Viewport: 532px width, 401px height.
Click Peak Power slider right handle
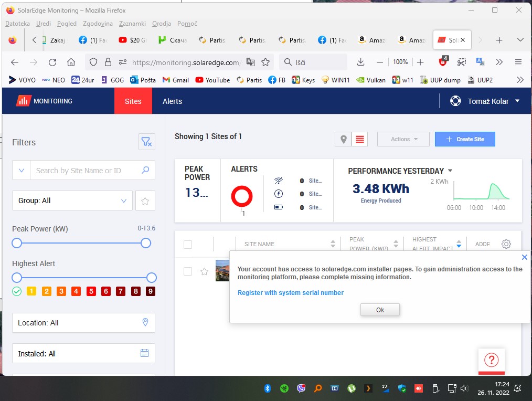point(146,243)
